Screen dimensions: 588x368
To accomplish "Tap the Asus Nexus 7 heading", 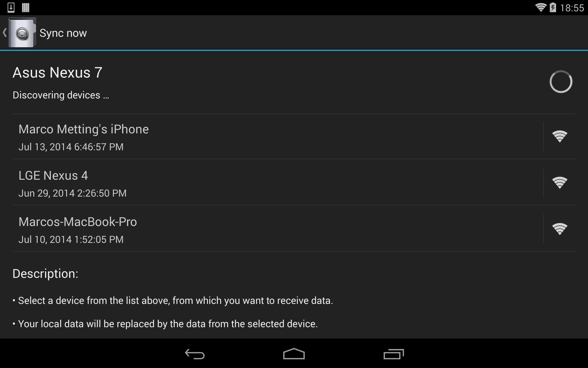I will coord(57,73).
